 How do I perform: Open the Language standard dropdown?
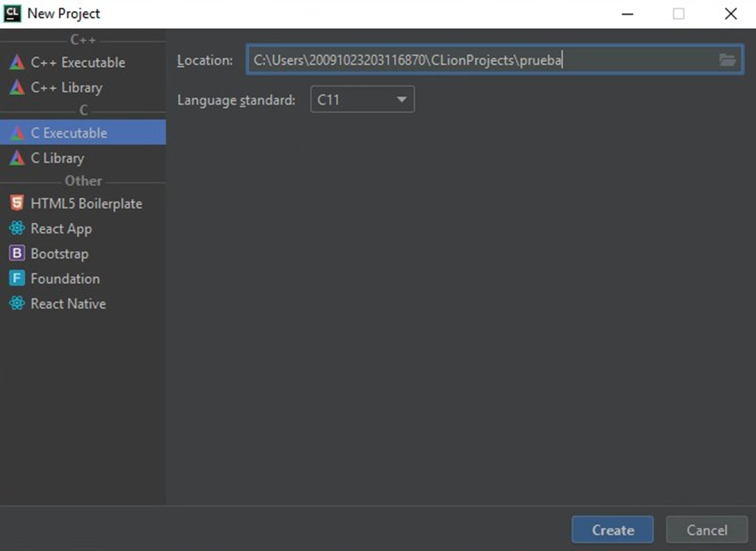(362, 99)
